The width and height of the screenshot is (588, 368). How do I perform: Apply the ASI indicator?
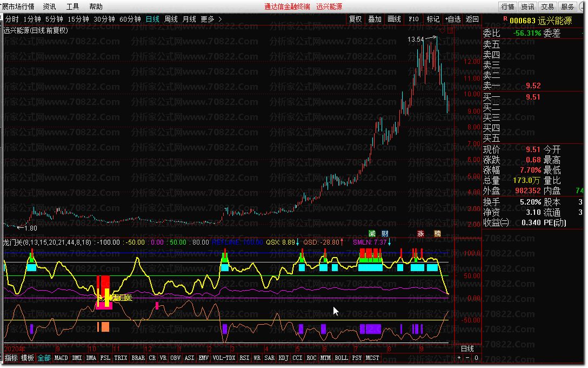point(189,358)
